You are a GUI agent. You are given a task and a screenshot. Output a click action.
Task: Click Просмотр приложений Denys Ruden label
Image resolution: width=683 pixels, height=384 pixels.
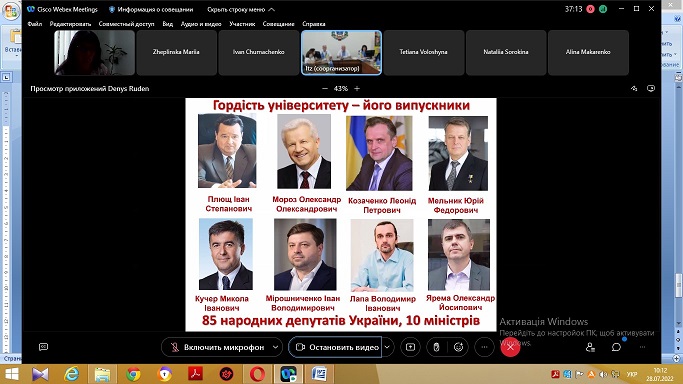click(90, 88)
